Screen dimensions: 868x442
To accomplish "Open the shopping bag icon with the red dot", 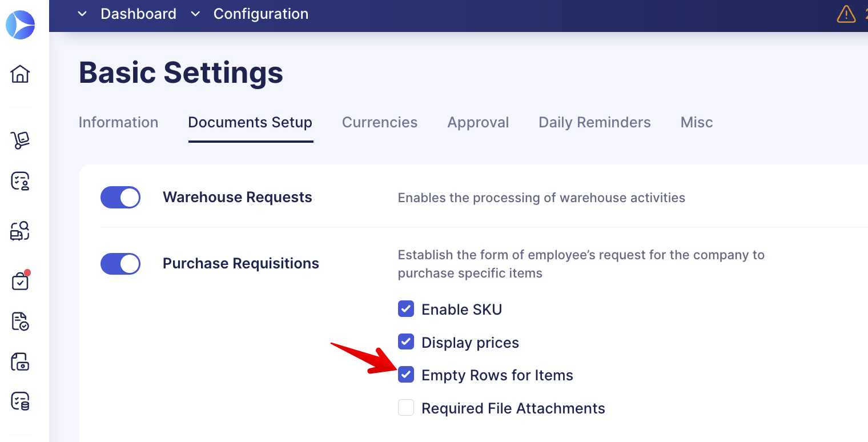I will click(x=20, y=280).
